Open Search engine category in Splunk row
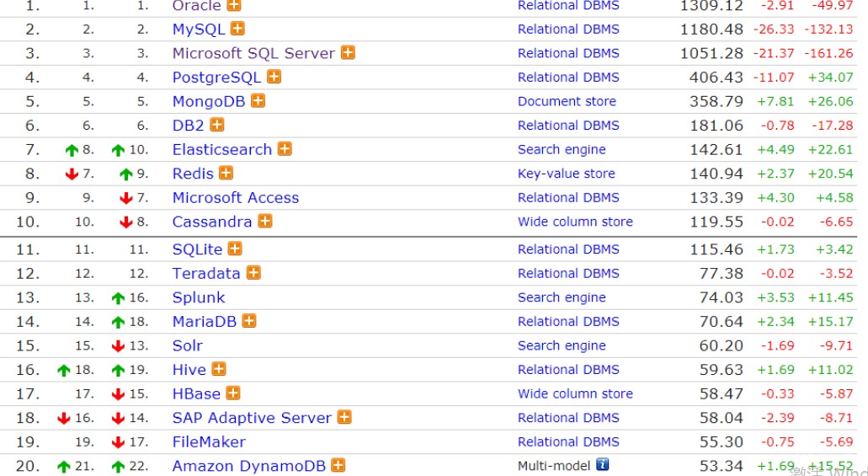The height and width of the screenshot is (476, 868). [562, 297]
